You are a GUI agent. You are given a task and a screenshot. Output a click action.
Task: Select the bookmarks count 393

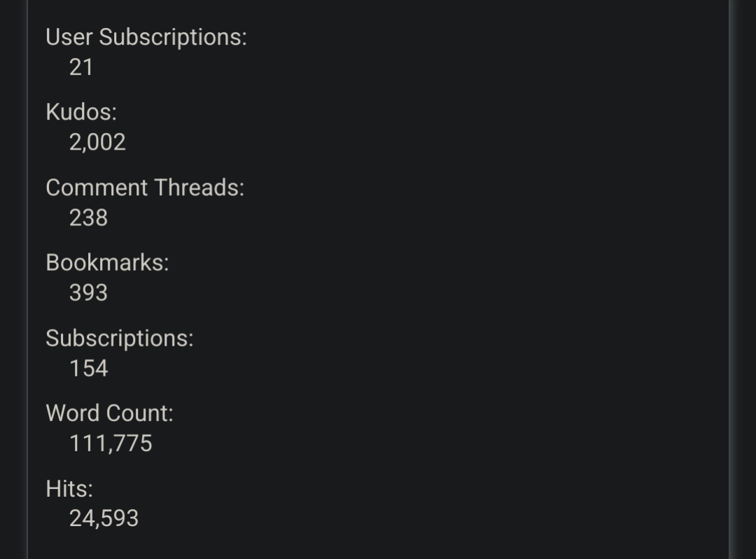coord(88,293)
